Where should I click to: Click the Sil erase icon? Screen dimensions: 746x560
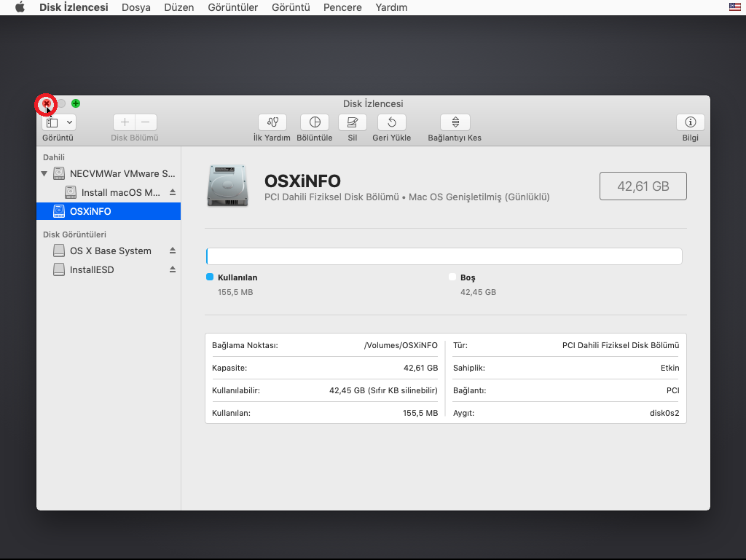pyautogui.click(x=353, y=122)
